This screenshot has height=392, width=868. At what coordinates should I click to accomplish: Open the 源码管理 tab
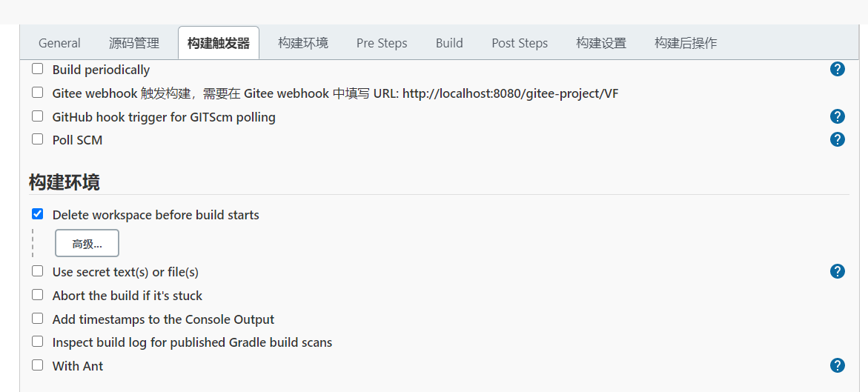point(134,43)
